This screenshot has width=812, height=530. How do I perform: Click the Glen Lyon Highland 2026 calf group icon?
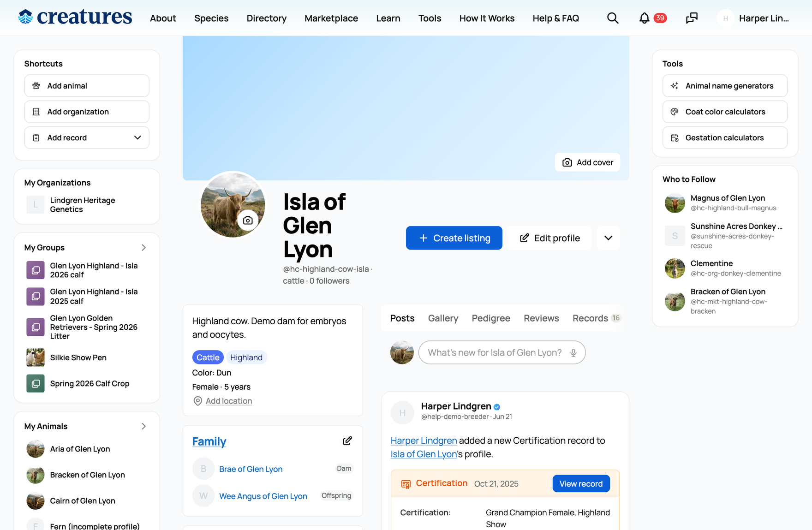(x=36, y=270)
